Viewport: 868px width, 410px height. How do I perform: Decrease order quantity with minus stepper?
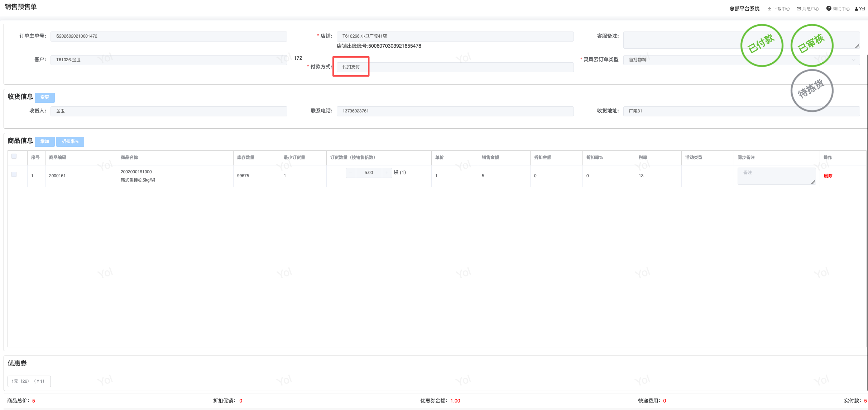tap(351, 173)
